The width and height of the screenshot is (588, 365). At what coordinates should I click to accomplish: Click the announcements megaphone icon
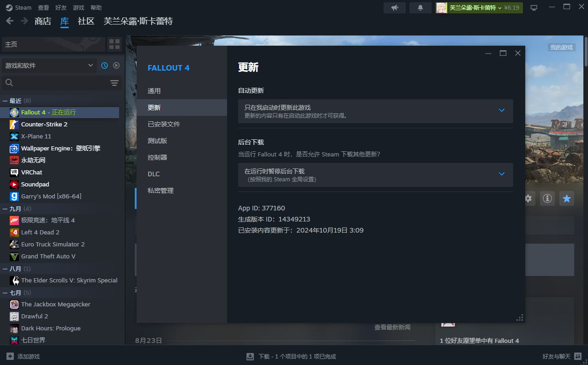pyautogui.click(x=395, y=8)
